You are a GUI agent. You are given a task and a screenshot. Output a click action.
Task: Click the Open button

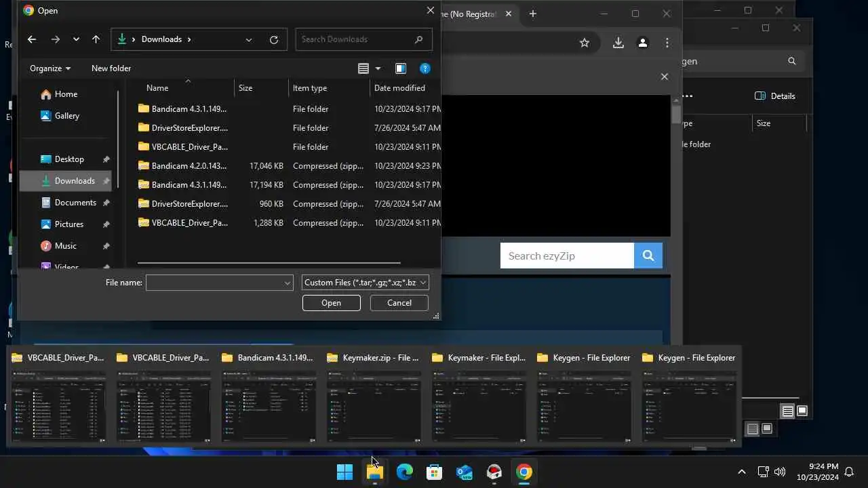pyautogui.click(x=331, y=303)
